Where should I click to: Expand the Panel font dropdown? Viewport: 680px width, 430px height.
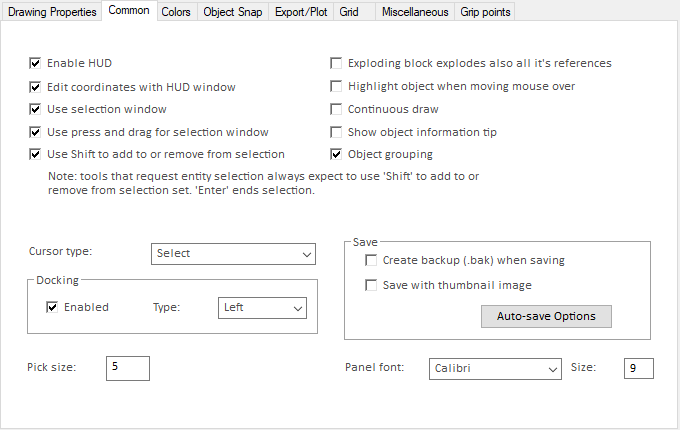495,369
